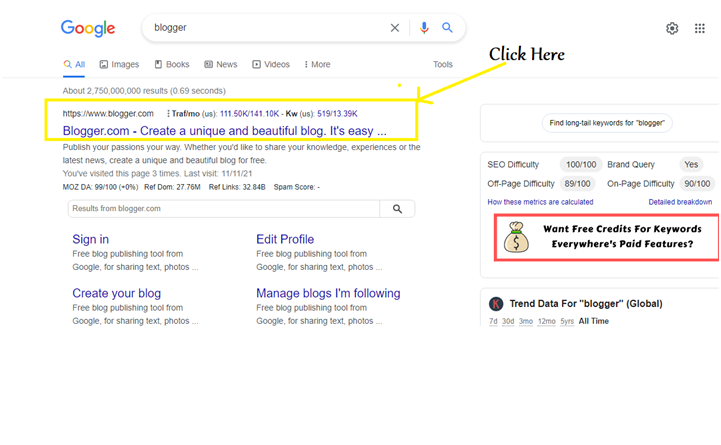This screenshot has height=445, width=721.
Task: Open search Tools
Action: (x=442, y=64)
